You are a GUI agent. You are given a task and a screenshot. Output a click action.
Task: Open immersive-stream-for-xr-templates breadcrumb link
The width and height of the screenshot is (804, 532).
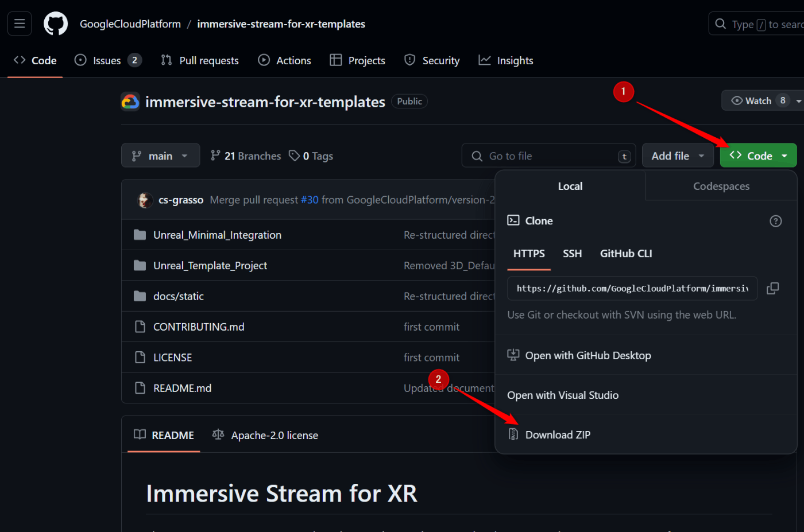coord(281,24)
